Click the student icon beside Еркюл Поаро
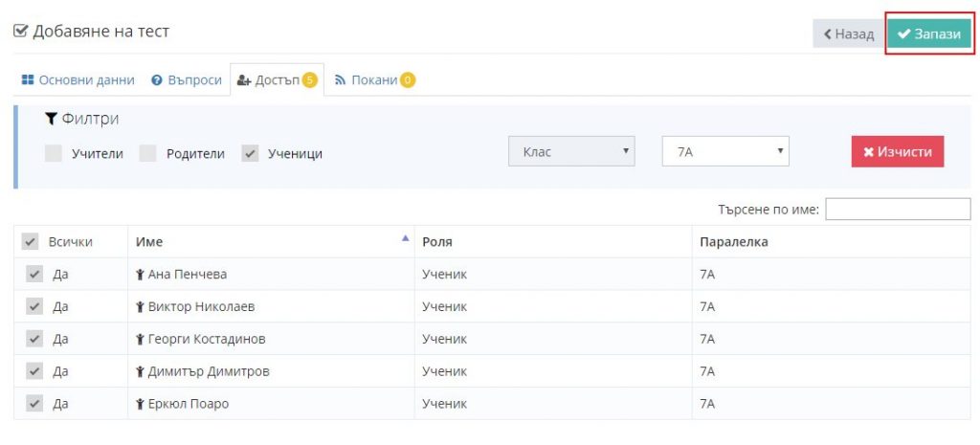Viewport: 980px width, 445px height. pos(140,405)
